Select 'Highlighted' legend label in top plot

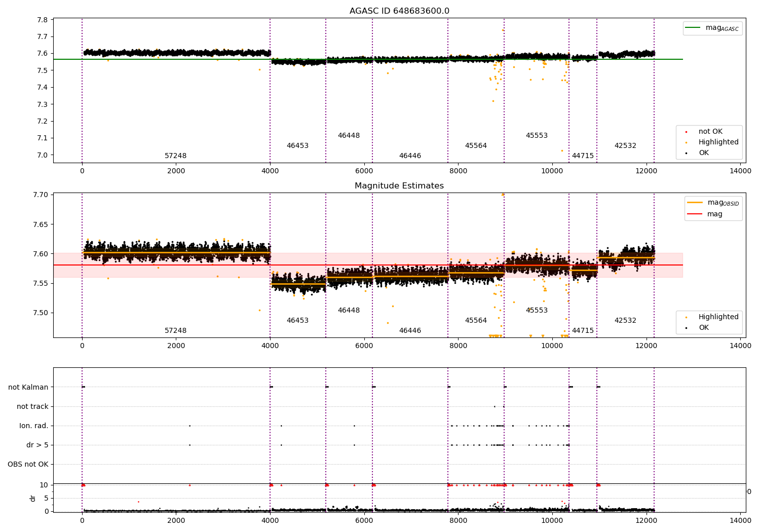pos(718,142)
